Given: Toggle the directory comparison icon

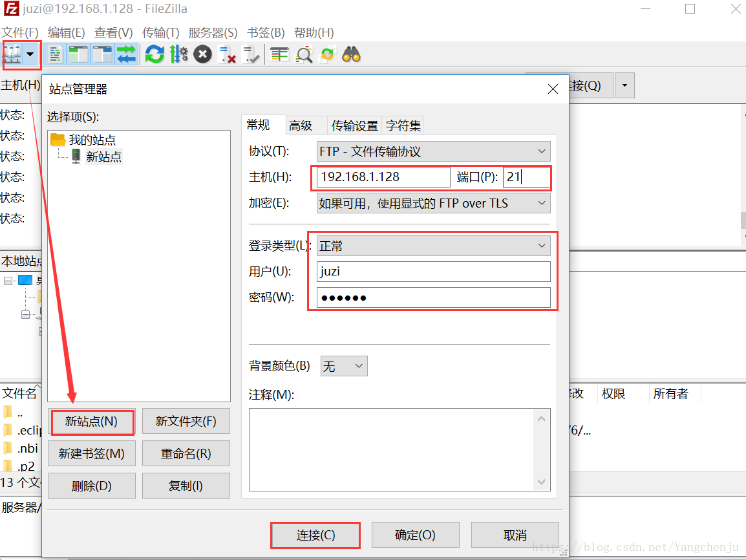Looking at the screenshot, I should 304,54.
